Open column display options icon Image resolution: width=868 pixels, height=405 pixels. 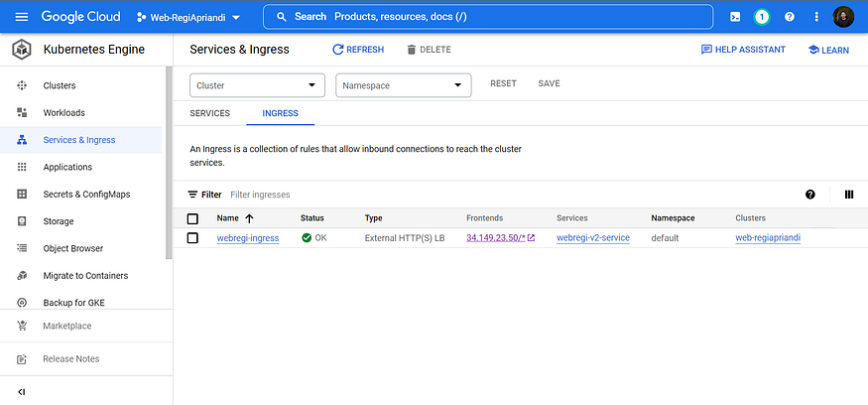point(848,195)
